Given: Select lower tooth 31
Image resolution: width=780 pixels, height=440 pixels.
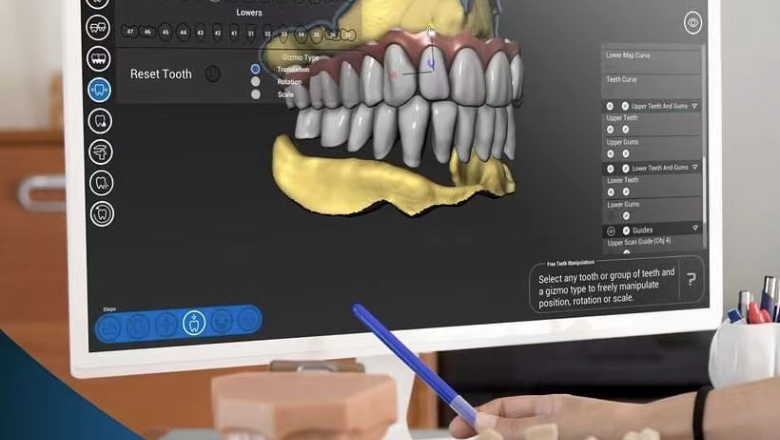Looking at the screenshot, I should [x=251, y=33].
